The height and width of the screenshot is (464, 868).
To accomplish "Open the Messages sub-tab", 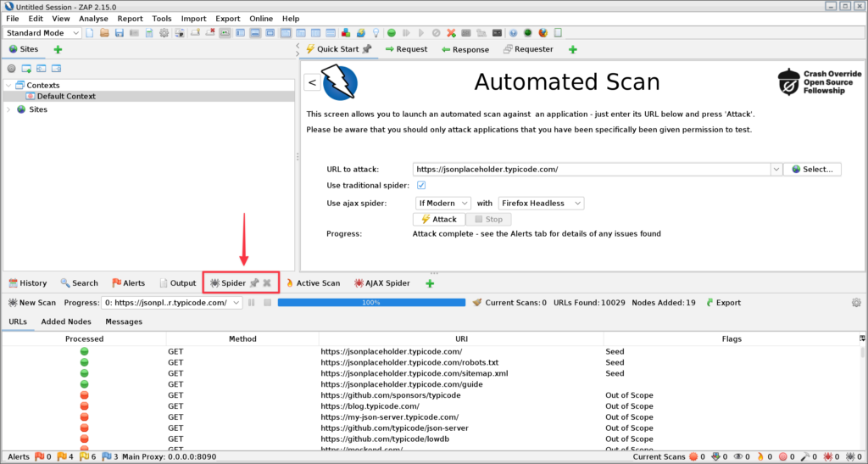I will click(124, 321).
